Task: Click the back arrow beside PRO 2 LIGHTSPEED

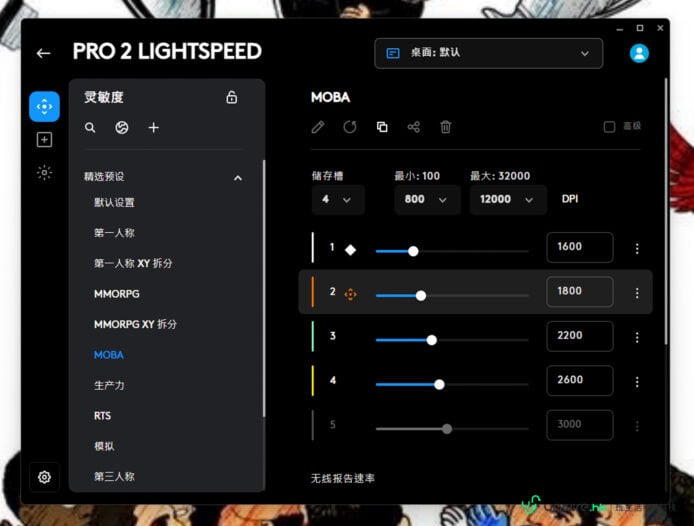Action: pos(43,54)
